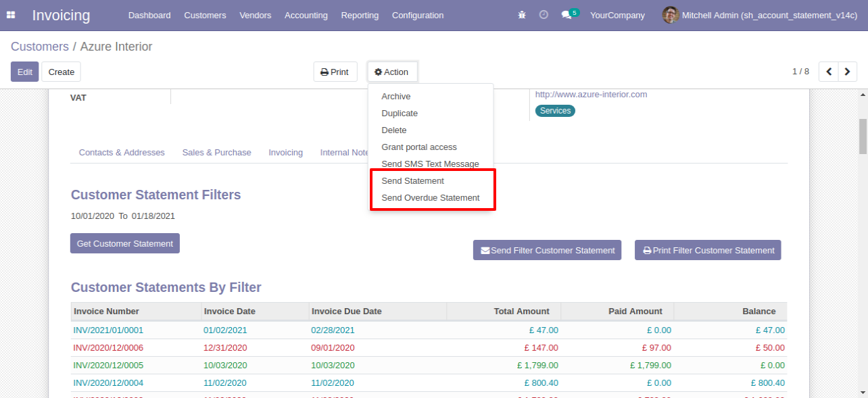The width and height of the screenshot is (868, 398).
Task: Select Send Overdue Statement option
Action: click(x=431, y=198)
